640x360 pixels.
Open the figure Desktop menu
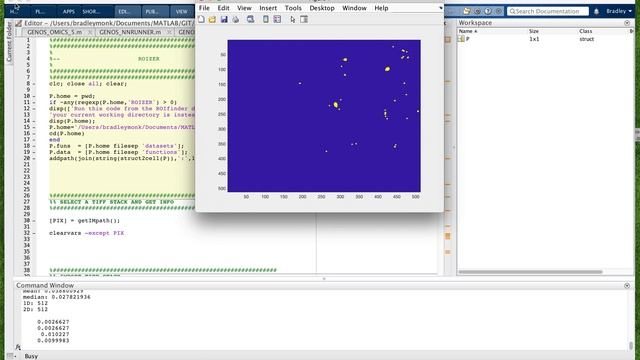[322, 8]
